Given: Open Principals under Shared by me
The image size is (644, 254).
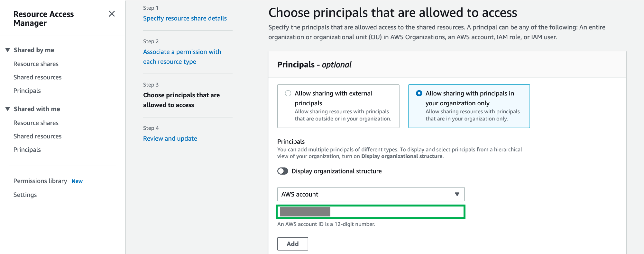Looking at the screenshot, I should click(x=27, y=91).
